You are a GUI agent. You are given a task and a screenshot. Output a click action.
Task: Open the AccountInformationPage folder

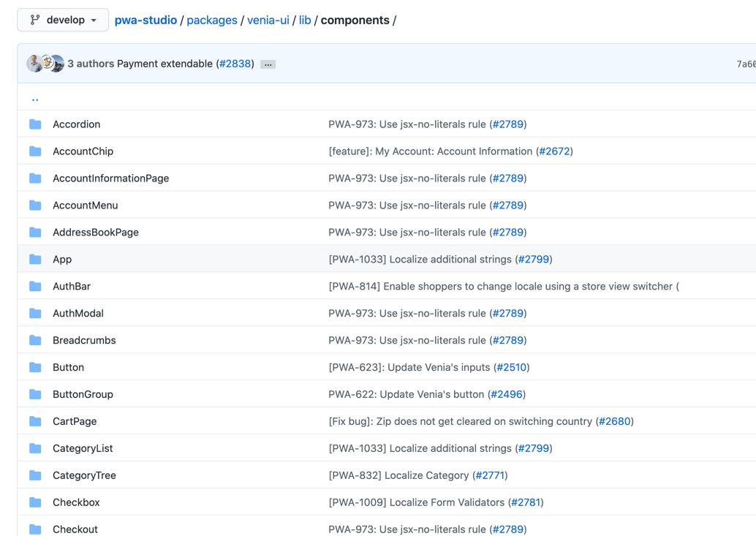[x=111, y=178]
